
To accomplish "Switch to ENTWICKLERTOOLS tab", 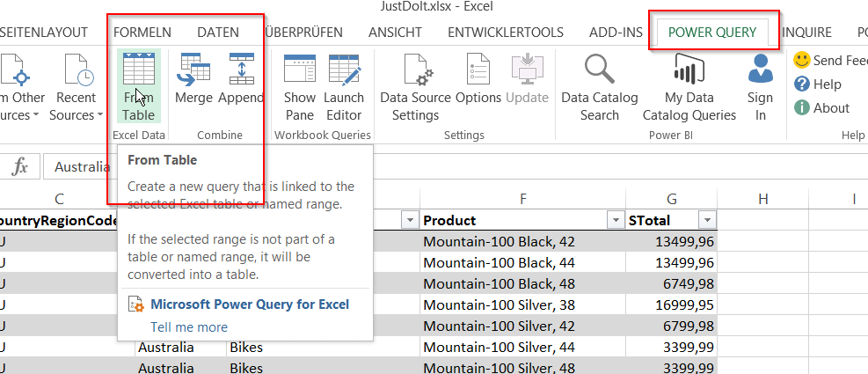I will click(x=506, y=33).
